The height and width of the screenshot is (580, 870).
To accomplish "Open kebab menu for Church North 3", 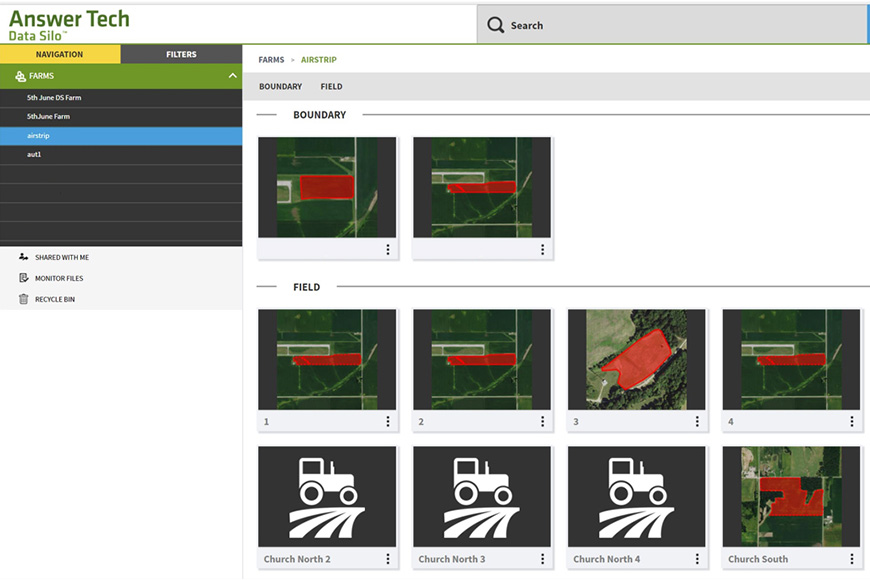I will pyautogui.click(x=543, y=559).
